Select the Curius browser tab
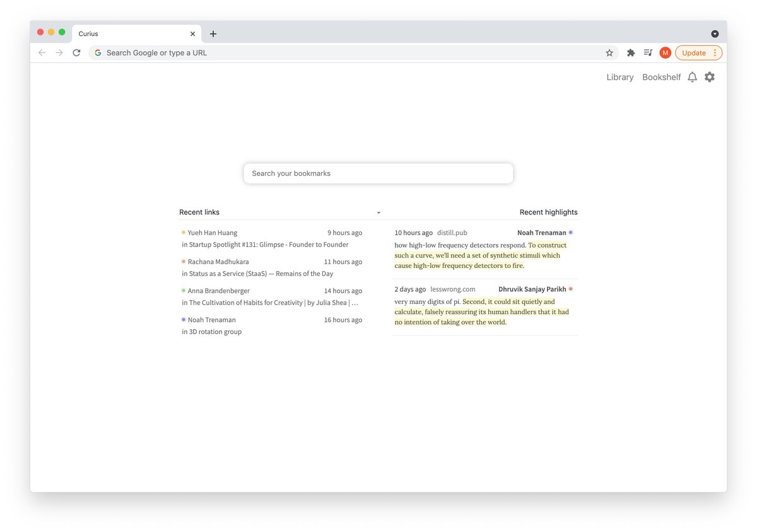 tap(137, 34)
